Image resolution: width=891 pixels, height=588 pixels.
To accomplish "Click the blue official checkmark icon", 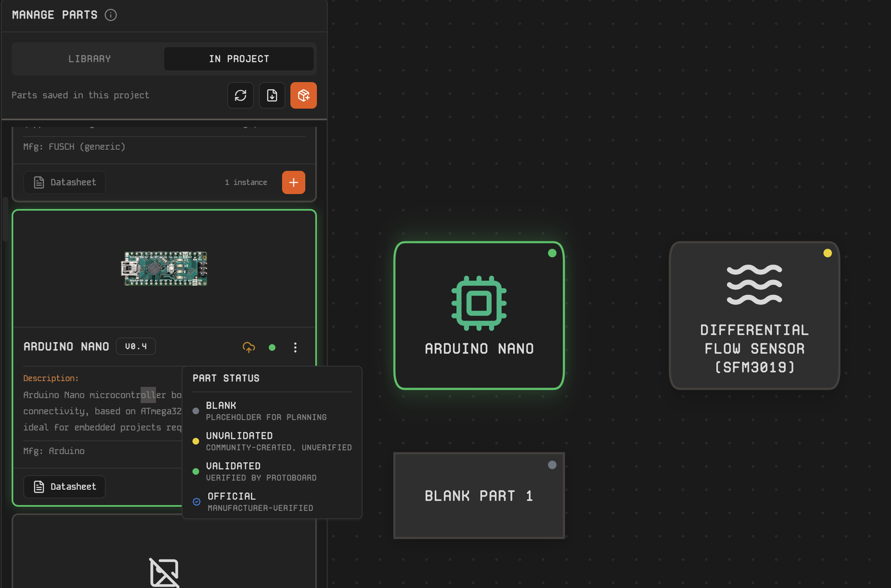I will click(x=197, y=502).
